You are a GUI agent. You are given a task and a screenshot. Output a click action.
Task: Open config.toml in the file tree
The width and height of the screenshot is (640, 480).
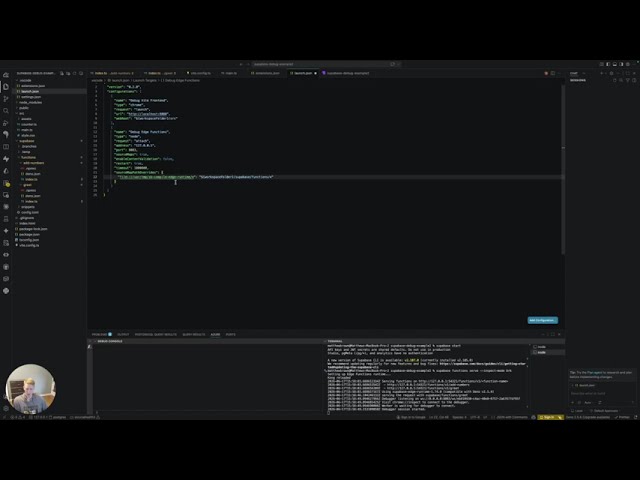pyautogui.click(x=50, y=212)
